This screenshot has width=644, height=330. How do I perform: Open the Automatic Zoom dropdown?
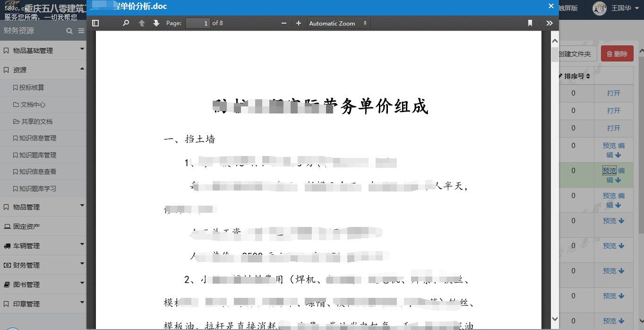click(338, 23)
